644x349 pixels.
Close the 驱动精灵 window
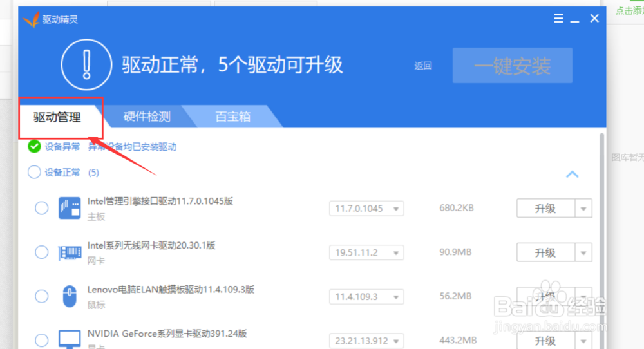594,18
